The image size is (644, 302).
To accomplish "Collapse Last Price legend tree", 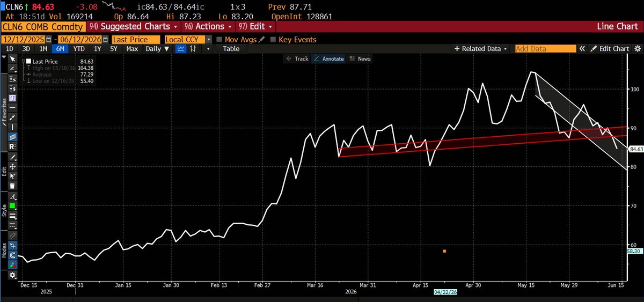I will click(23, 62).
